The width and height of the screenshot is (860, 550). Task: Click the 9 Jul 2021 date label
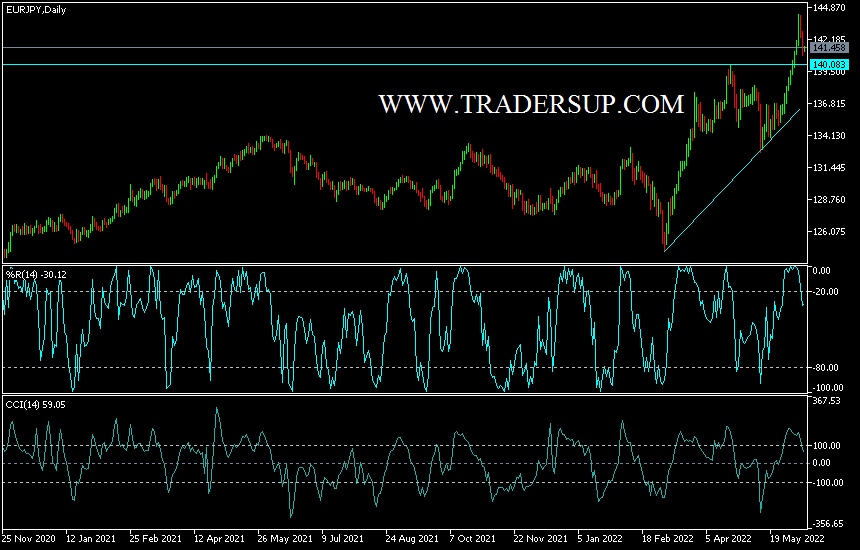(x=343, y=538)
